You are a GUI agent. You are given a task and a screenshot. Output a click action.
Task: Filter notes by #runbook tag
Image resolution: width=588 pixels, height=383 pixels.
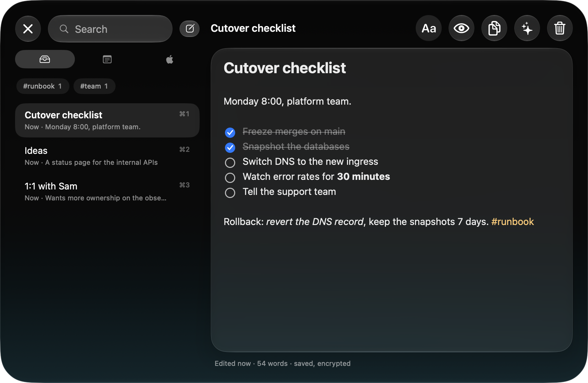click(x=43, y=86)
